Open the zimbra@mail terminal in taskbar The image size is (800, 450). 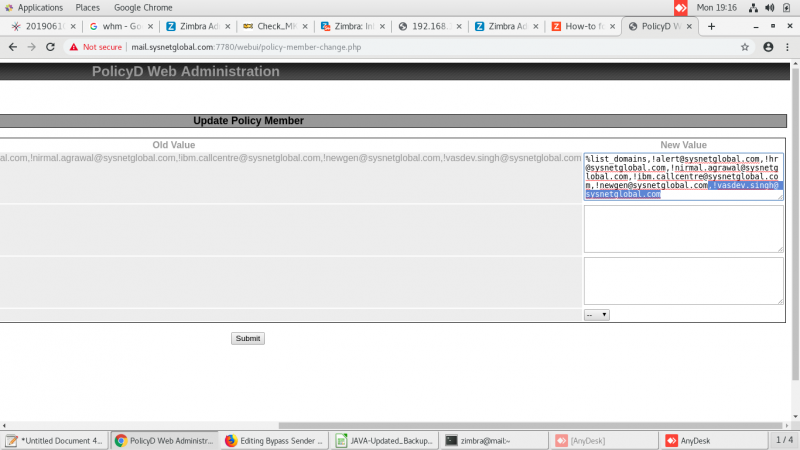[494, 441]
